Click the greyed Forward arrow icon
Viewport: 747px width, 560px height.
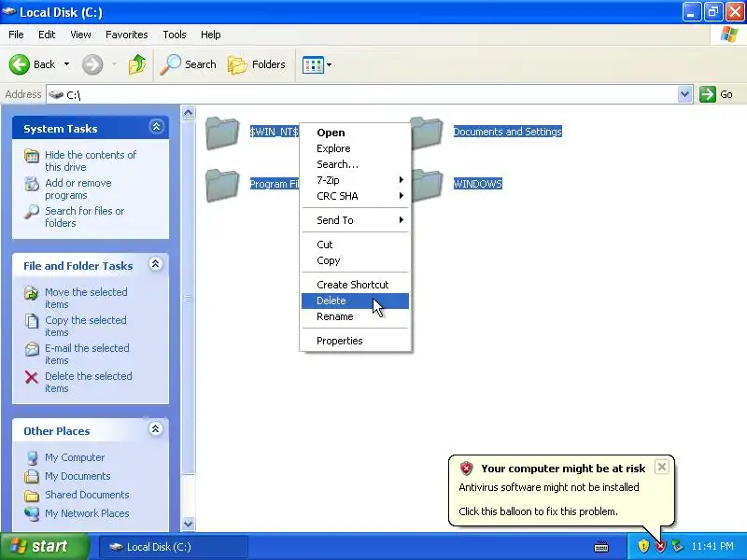tap(92, 64)
